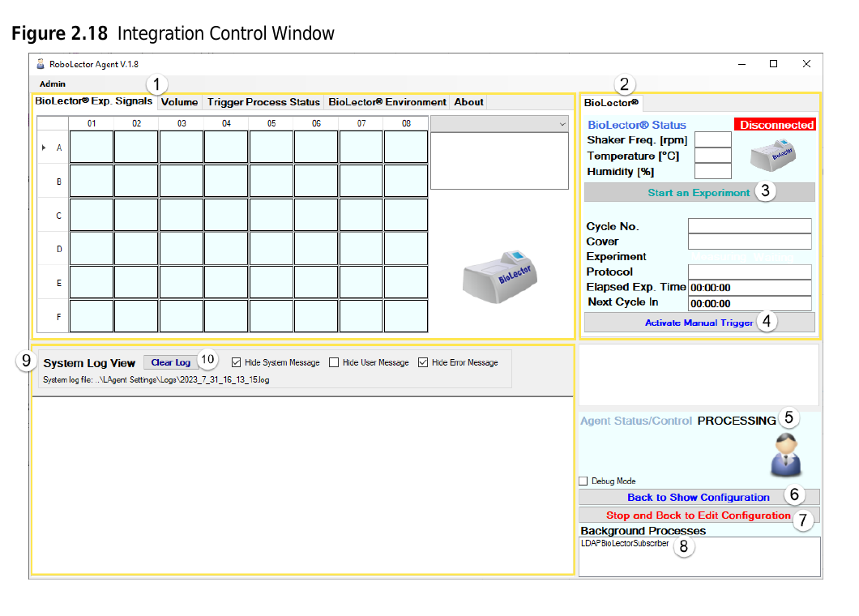This screenshot has height=616, width=859.
Task: Click the agent person avatar icon
Action: coord(786,455)
